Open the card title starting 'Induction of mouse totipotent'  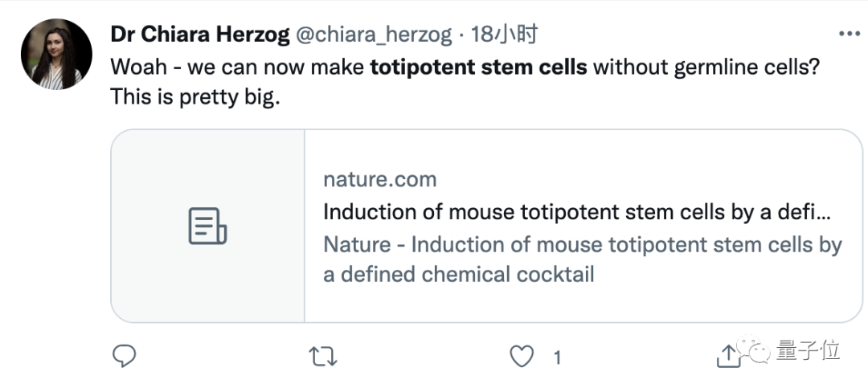[x=576, y=212]
